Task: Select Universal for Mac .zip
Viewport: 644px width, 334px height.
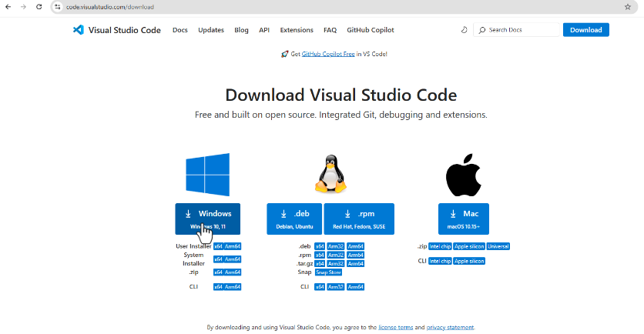Action: tap(498, 246)
